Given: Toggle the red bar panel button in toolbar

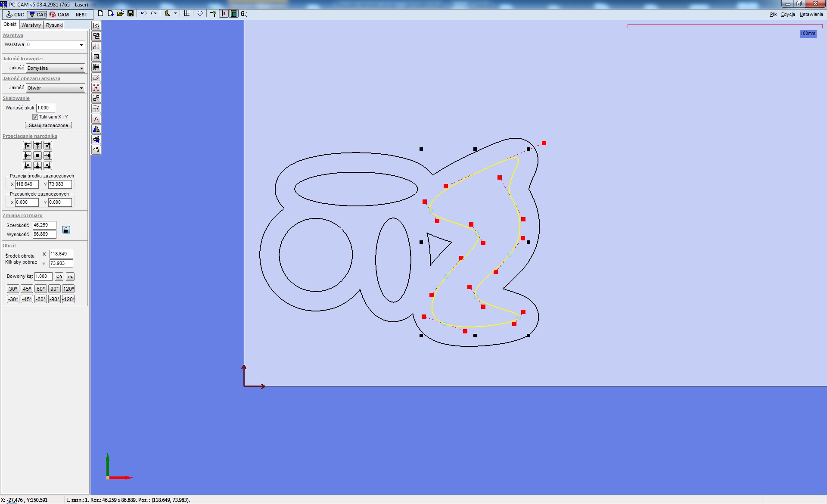Looking at the screenshot, I should [x=224, y=14].
